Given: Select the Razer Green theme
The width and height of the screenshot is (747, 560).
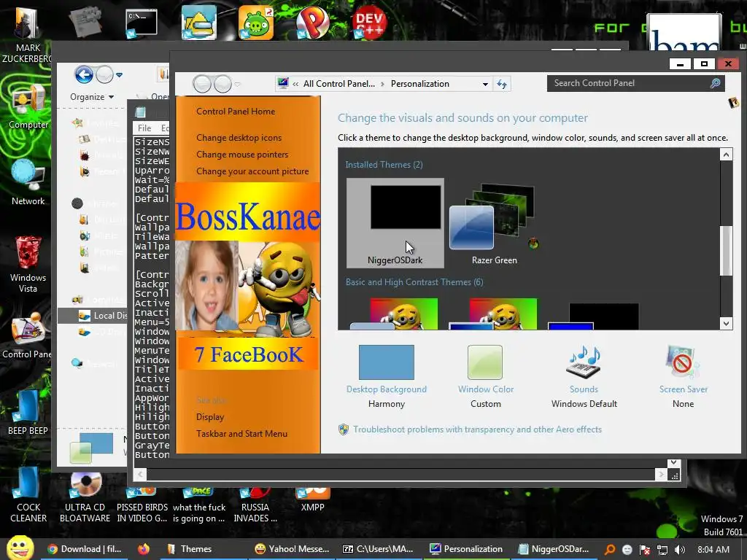Looking at the screenshot, I should point(495,224).
